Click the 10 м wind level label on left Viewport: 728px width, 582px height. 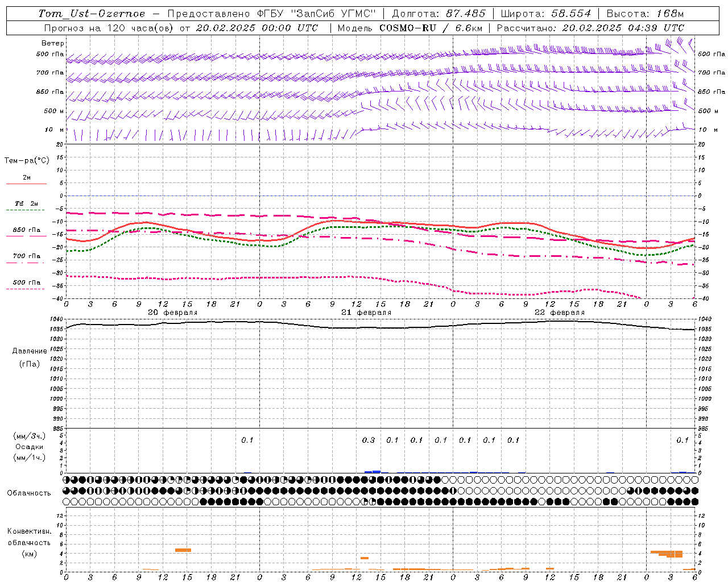(55, 130)
